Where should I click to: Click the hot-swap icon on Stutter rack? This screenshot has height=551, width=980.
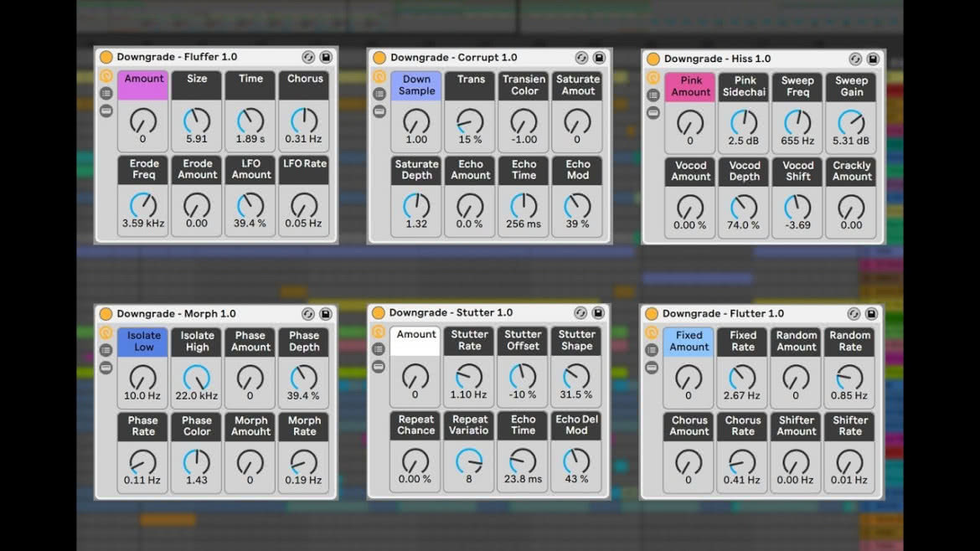(580, 312)
